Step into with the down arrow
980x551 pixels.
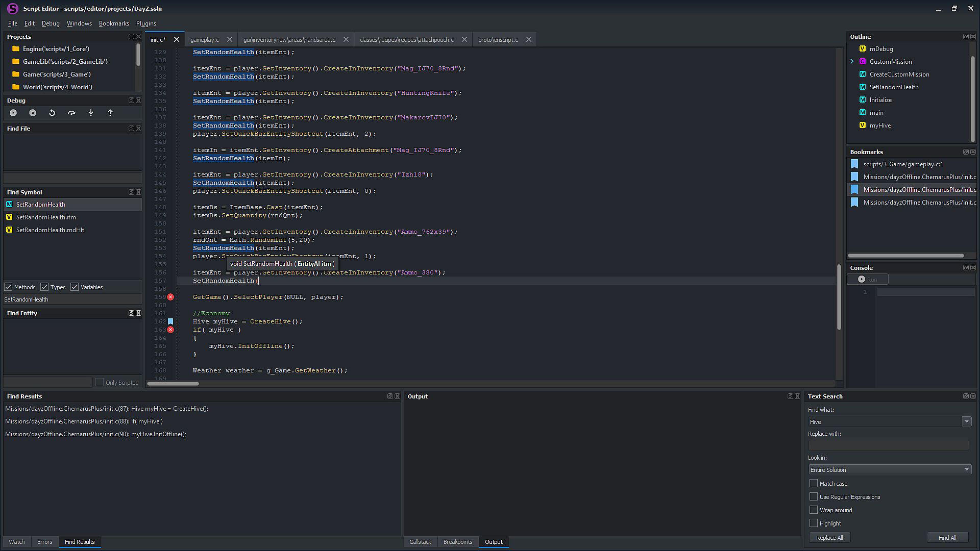tap(91, 113)
